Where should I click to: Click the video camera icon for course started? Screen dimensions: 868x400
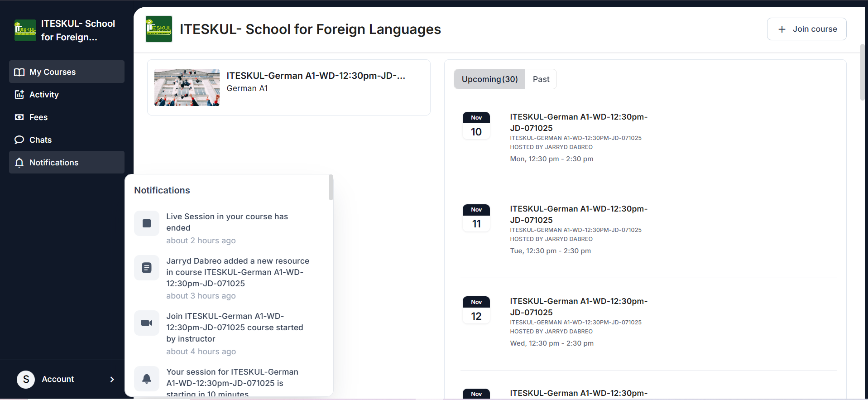point(147,323)
